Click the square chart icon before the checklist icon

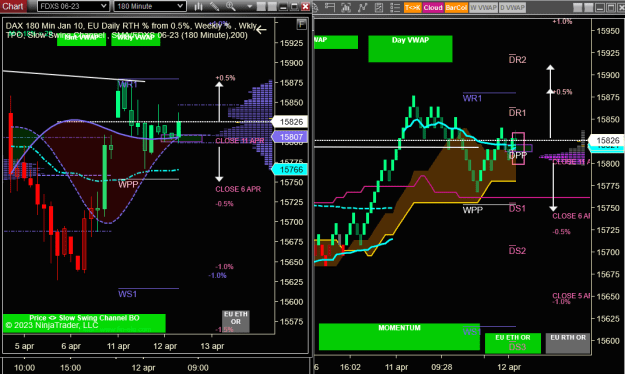(379, 7)
